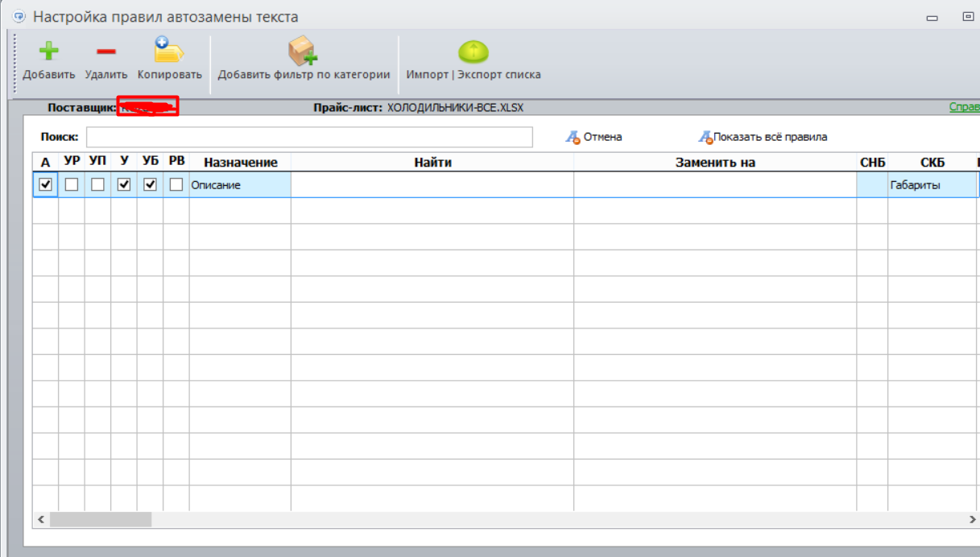Minimize the Настройка правил автозамены window

click(932, 17)
